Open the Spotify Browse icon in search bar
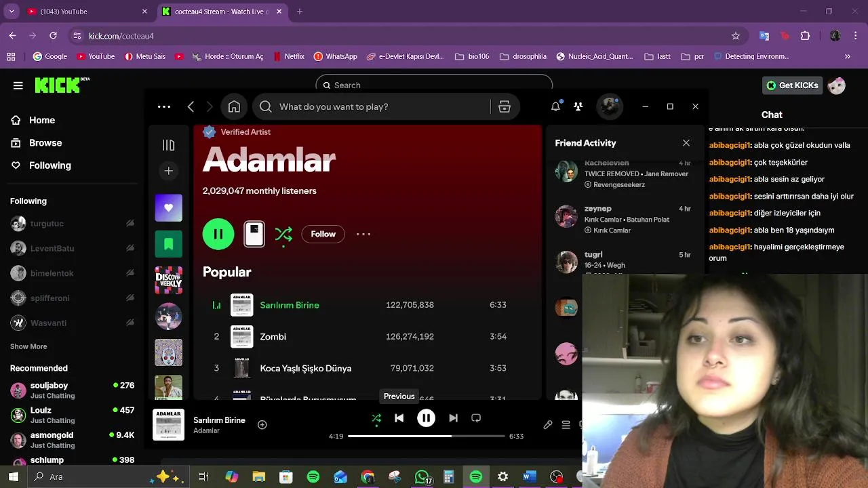 [505, 106]
